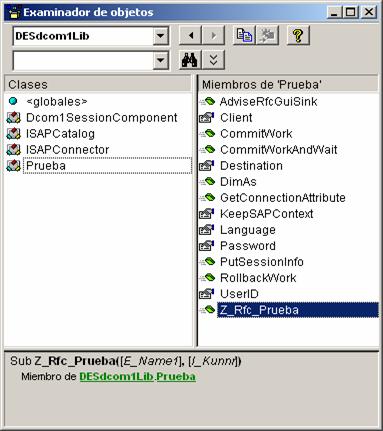Click the go forward arrow button
The width and height of the screenshot is (383, 431).
tap(213, 35)
